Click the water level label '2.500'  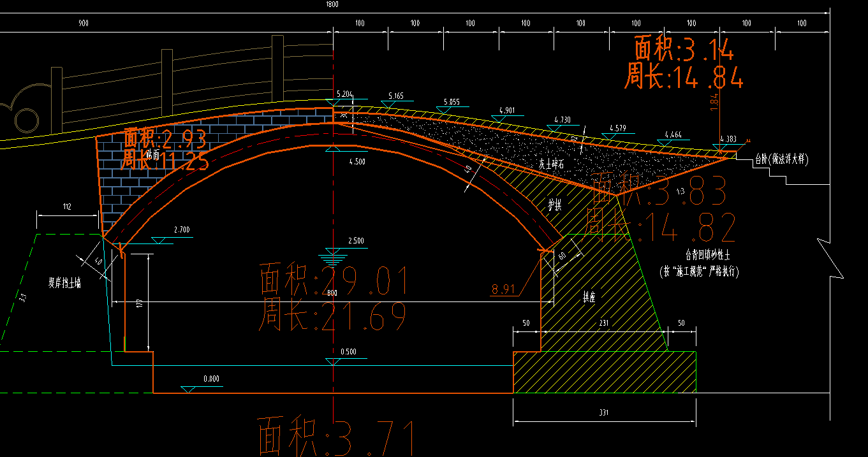coord(357,241)
